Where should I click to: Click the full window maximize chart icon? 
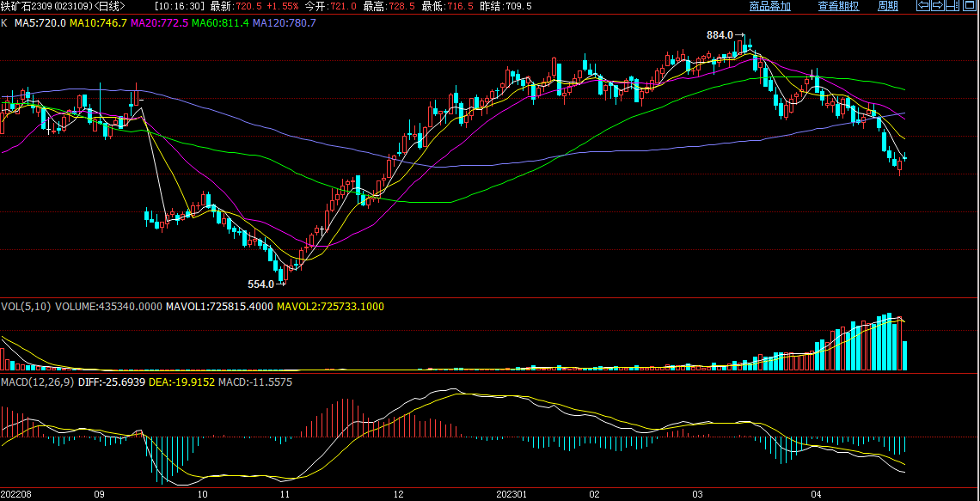(970, 5)
